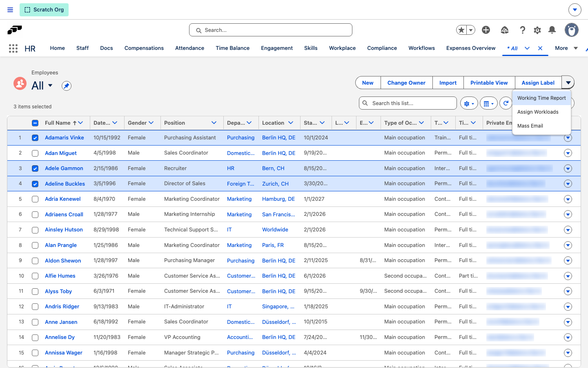The height and width of the screenshot is (368, 588).
Task: Open Position column header menu
Action: click(x=214, y=123)
